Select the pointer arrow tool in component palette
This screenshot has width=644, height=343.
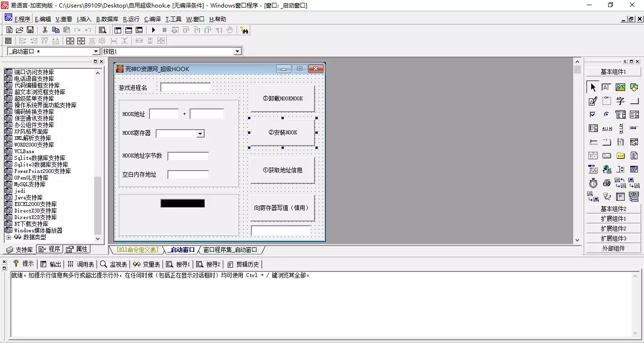click(x=593, y=87)
